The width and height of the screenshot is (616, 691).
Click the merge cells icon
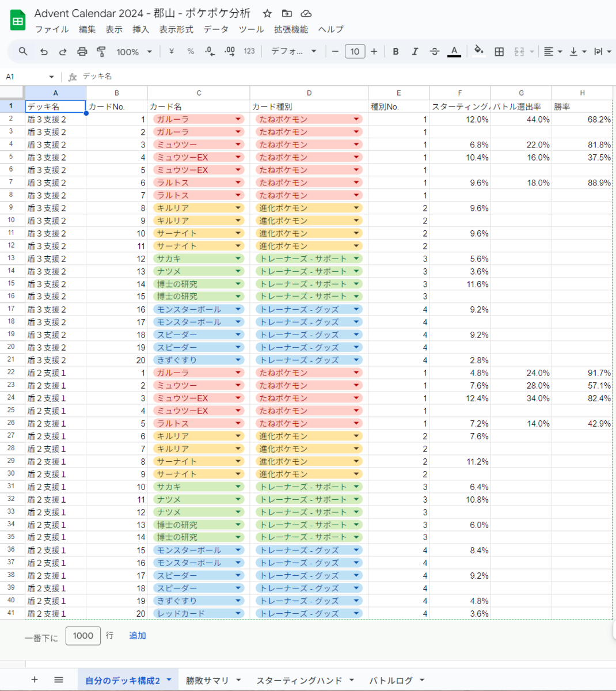click(x=519, y=52)
